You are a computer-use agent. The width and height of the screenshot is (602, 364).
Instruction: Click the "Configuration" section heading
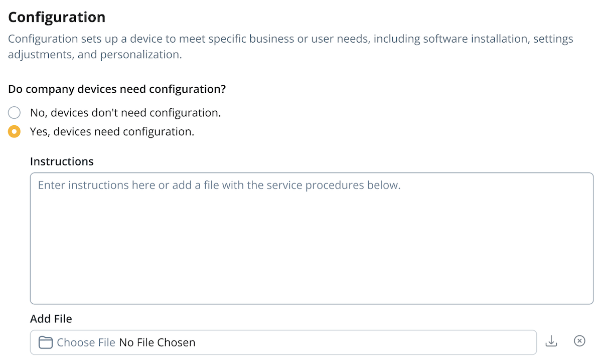[x=57, y=17]
